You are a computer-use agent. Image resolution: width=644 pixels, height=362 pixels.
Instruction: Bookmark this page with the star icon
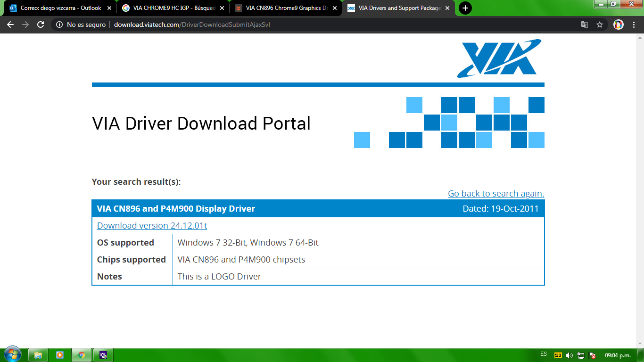(600, 25)
